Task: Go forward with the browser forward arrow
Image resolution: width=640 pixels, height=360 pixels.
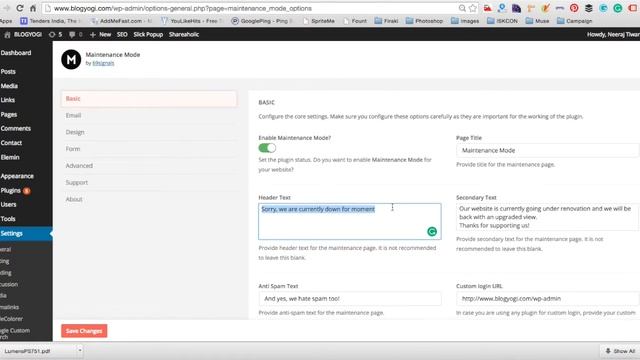Action: [x=7, y=8]
